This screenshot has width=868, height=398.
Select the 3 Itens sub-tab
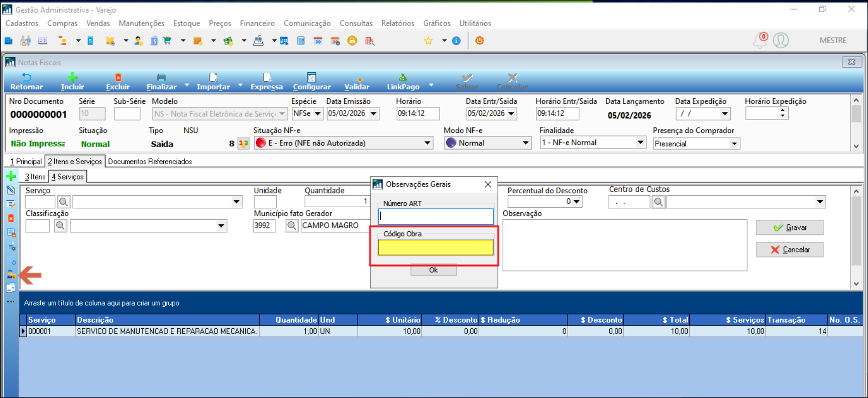click(x=35, y=177)
